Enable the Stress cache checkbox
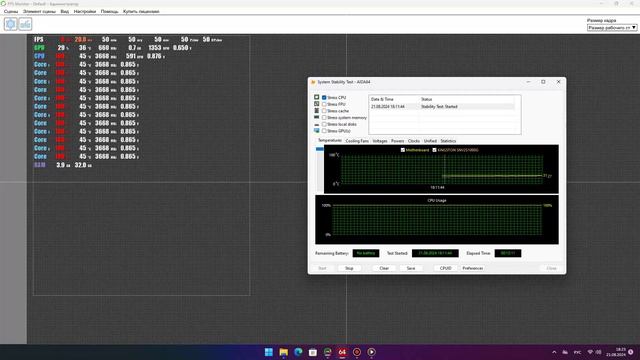This screenshot has width=640, height=360. pos(324,111)
